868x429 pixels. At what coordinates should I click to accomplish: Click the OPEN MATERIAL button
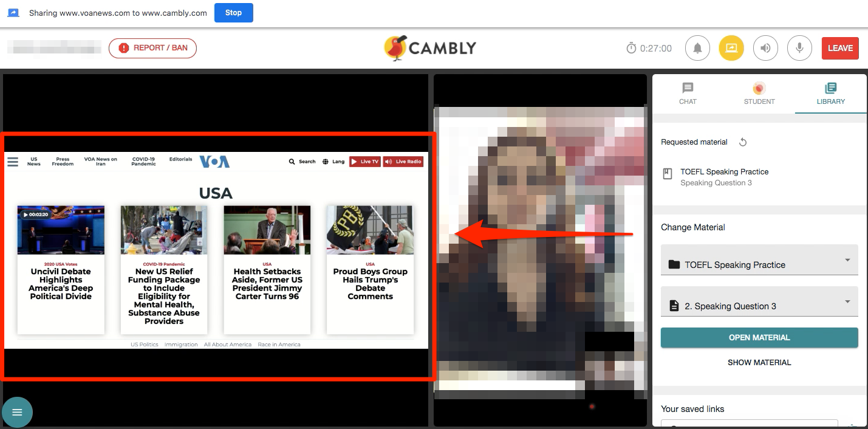(x=759, y=338)
